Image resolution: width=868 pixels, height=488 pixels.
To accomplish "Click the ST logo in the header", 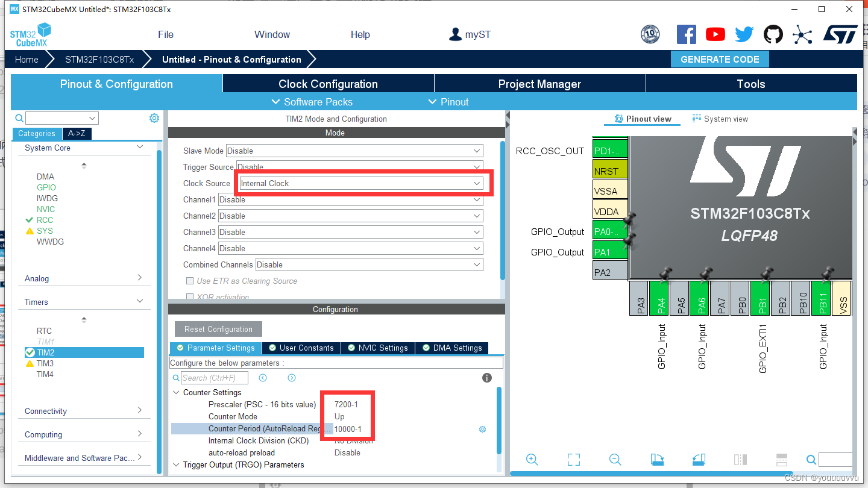I will pos(840,34).
